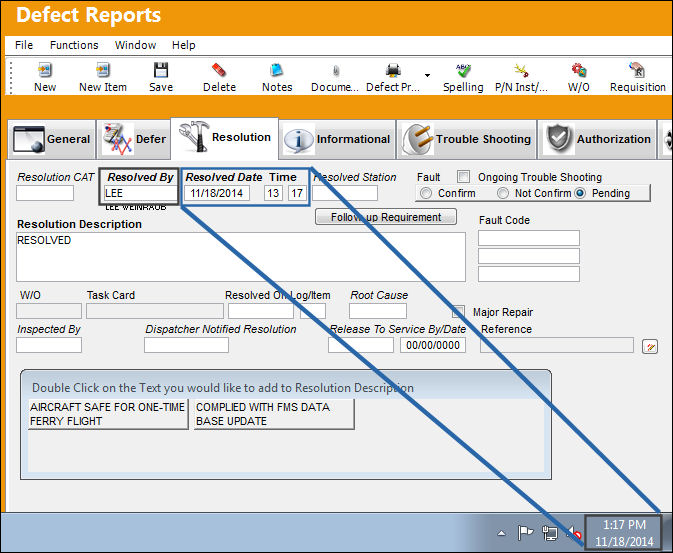Click the first Fault Code field

click(x=529, y=238)
